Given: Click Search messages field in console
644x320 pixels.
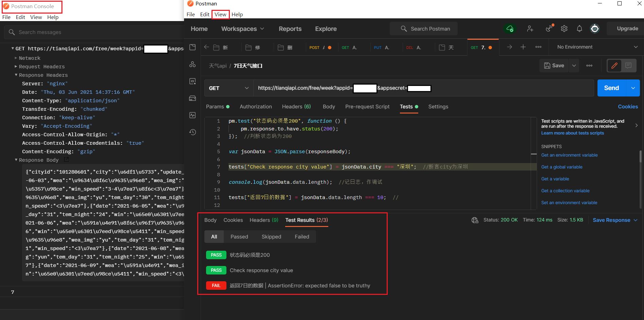Looking at the screenshot, I should pyautogui.click(x=94, y=32).
